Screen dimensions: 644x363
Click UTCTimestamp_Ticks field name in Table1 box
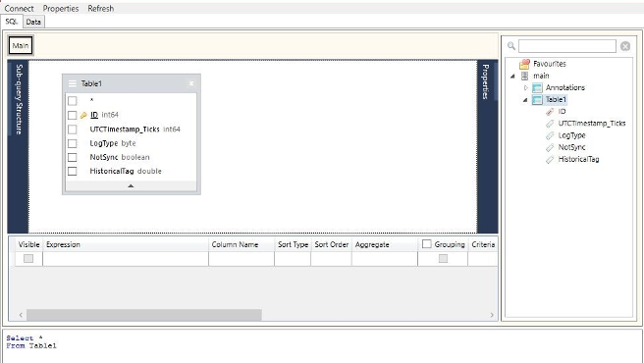[x=125, y=130]
